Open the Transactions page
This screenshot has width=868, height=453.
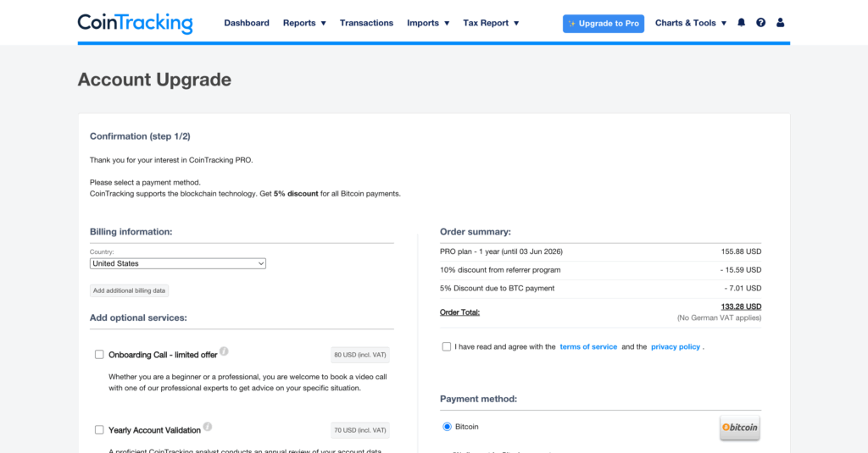[366, 23]
